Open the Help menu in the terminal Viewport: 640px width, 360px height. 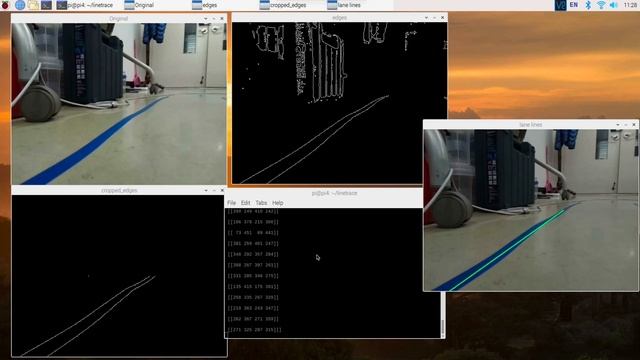click(278, 203)
